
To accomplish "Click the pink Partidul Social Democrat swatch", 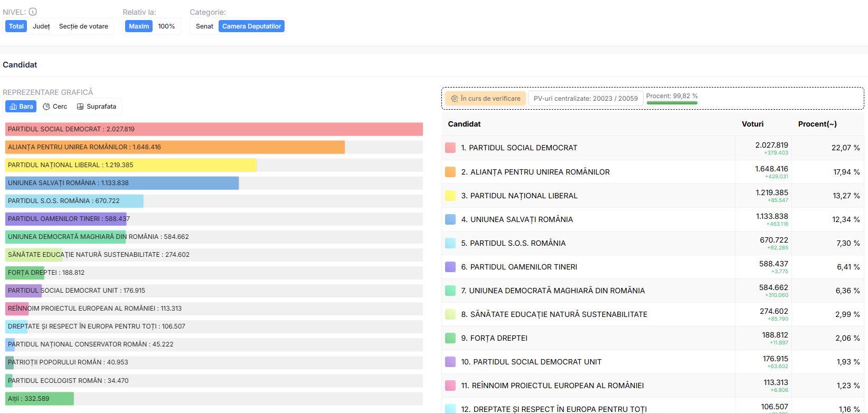I will (x=450, y=148).
